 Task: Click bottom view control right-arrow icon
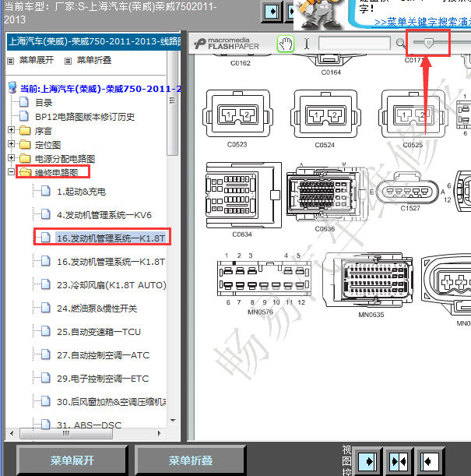pyautogui.click(x=367, y=460)
